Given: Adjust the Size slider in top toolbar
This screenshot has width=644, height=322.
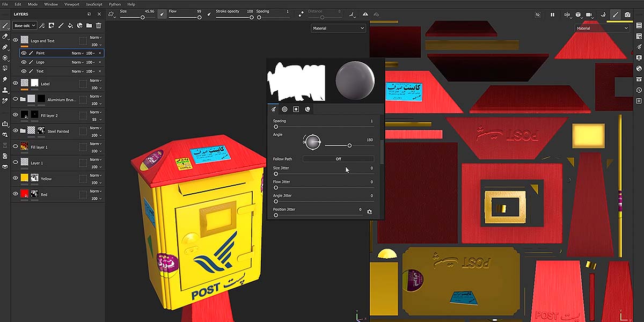Looking at the screenshot, I should pos(137,17).
